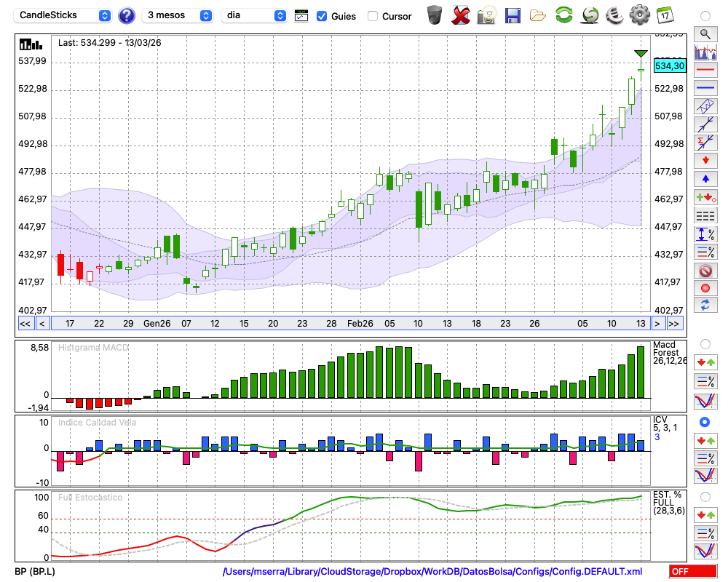Viewport: 728px width, 582px height.
Task: Select the radio button beside Macd Forest
Action: click(x=705, y=343)
